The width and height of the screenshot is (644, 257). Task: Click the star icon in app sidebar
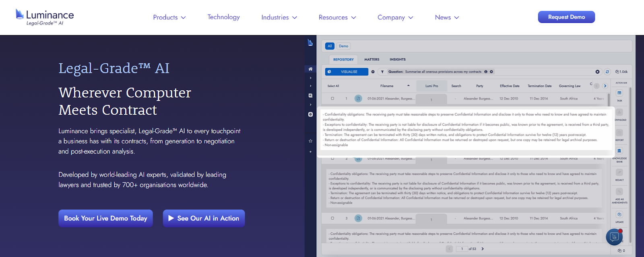coord(310,141)
